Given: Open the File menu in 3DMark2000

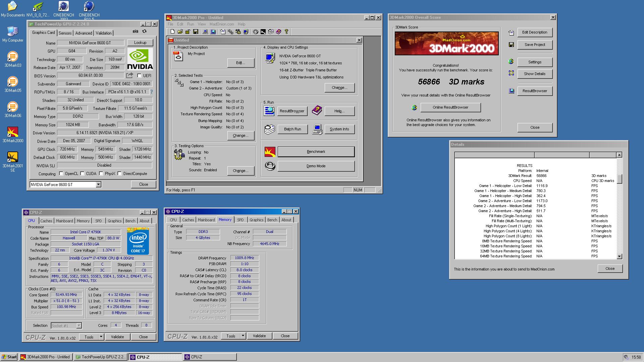Looking at the screenshot, I should (170, 24).
